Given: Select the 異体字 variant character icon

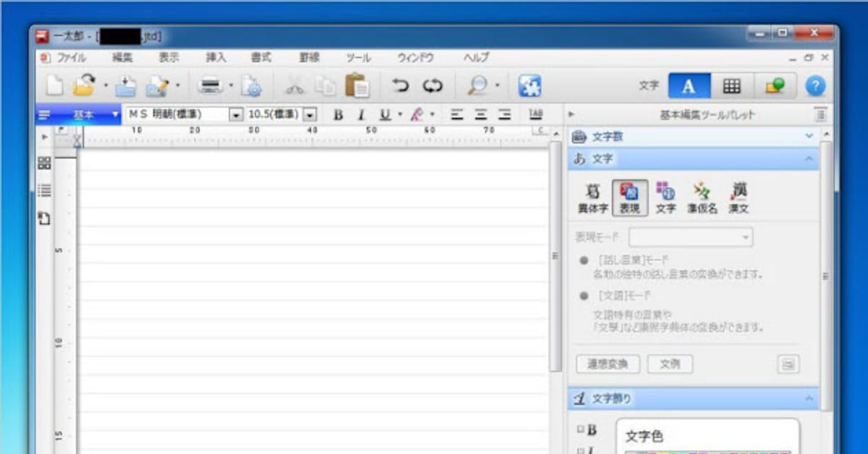Looking at the screenshot, I should [x=592, y=197].
